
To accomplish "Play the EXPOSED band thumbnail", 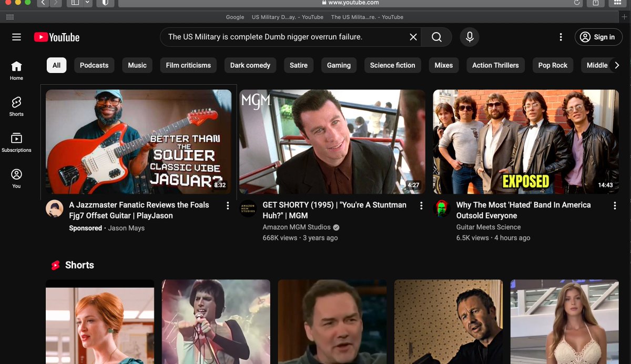I will coord(526,142).
